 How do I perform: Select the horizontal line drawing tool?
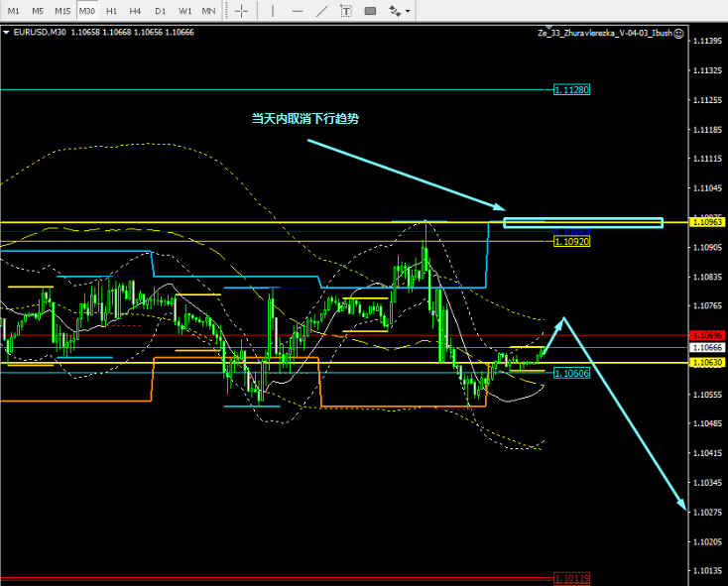296,11
